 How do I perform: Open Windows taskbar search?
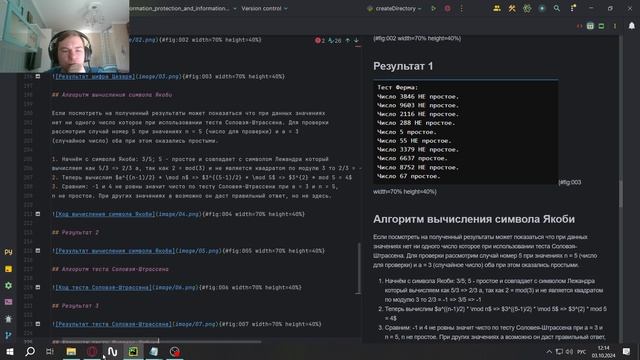click(30, 351)
